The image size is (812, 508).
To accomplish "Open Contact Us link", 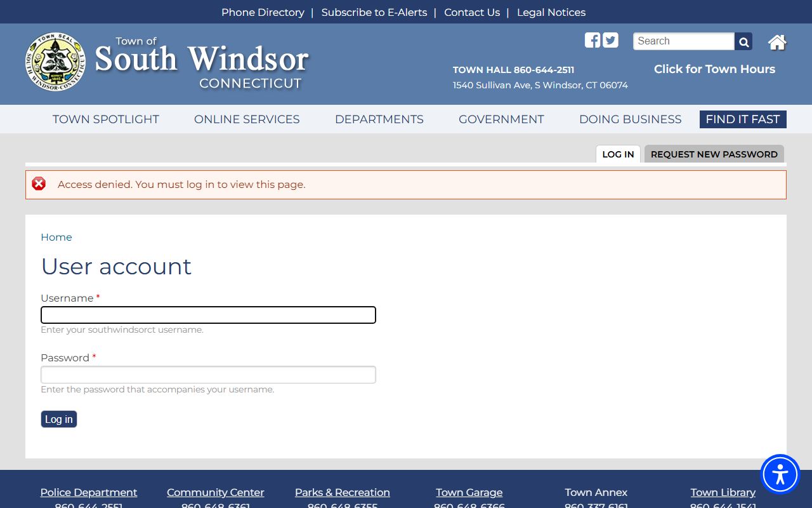I will pos(472,12).
